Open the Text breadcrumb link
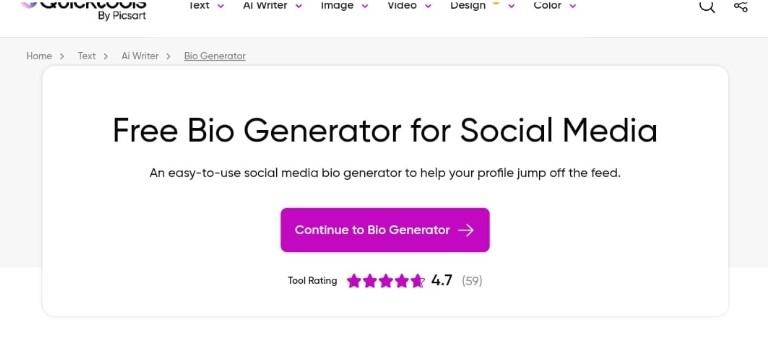768x363 pixels. tap(87, 56)
